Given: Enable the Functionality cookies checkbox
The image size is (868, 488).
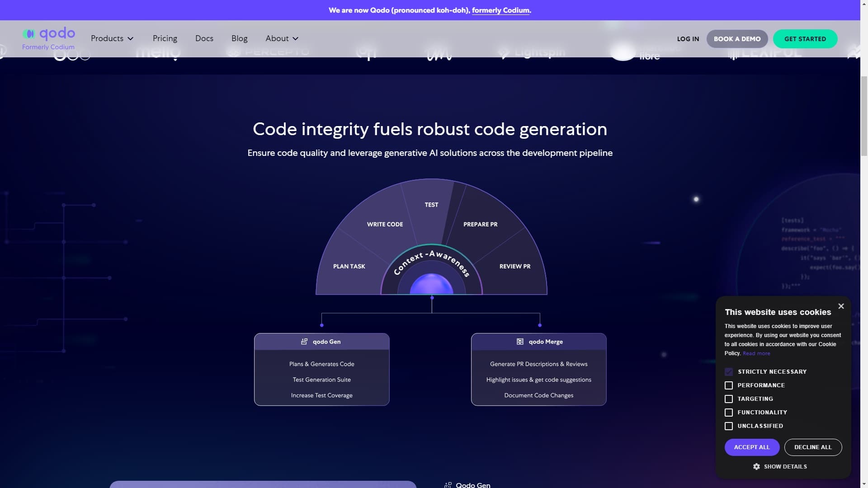Looking at the screenshot, I should click(729, 413).
